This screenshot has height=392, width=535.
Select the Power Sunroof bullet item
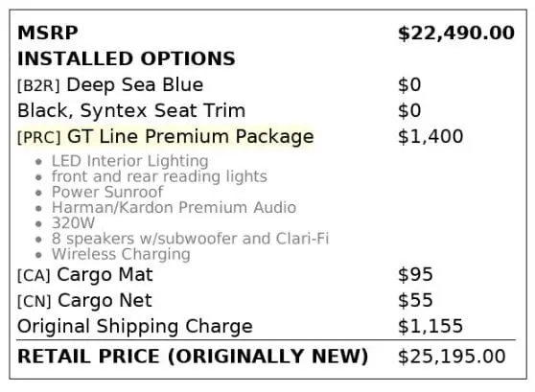pos(107,192)
